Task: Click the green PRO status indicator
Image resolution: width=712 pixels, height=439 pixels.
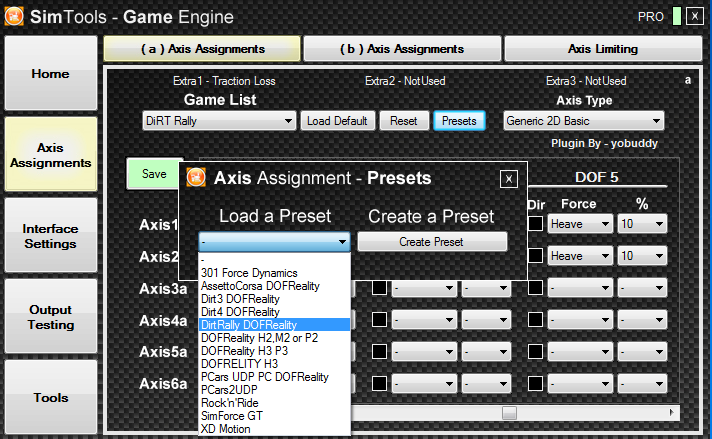Action: point(677,16)
